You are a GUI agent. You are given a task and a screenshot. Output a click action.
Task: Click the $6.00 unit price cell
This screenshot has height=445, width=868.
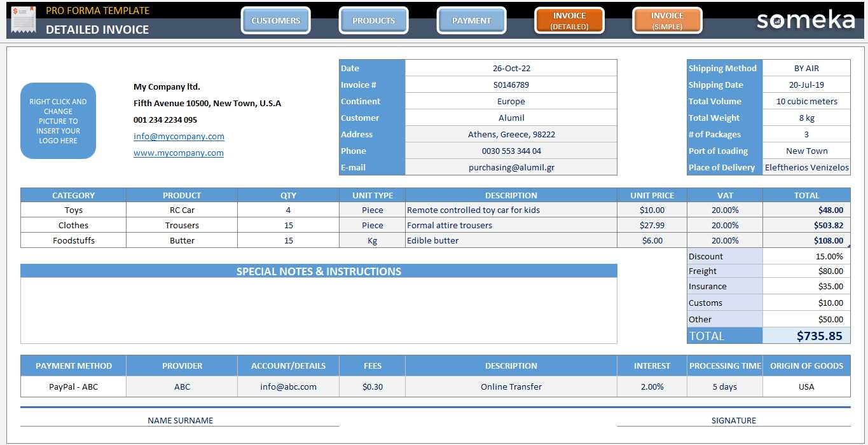coord(652,240)
